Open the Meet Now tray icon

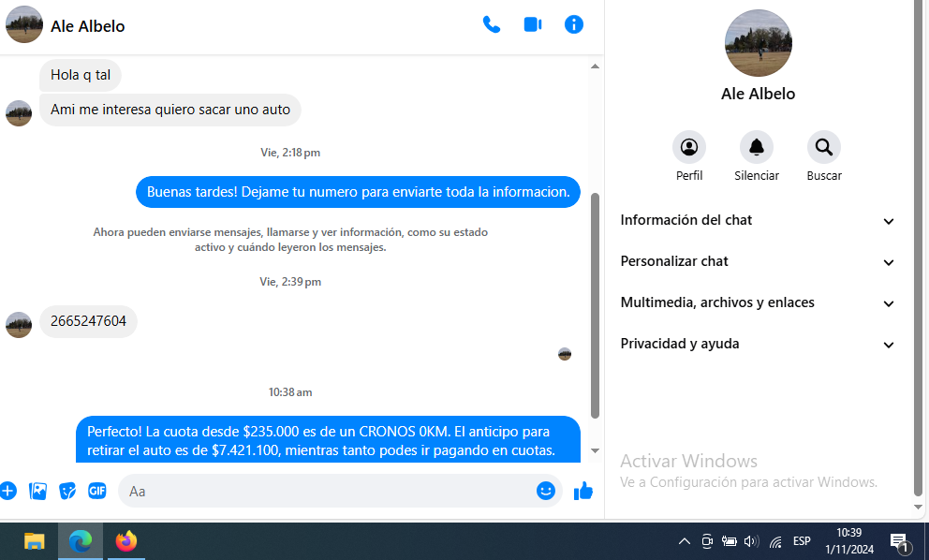point(707,541)
